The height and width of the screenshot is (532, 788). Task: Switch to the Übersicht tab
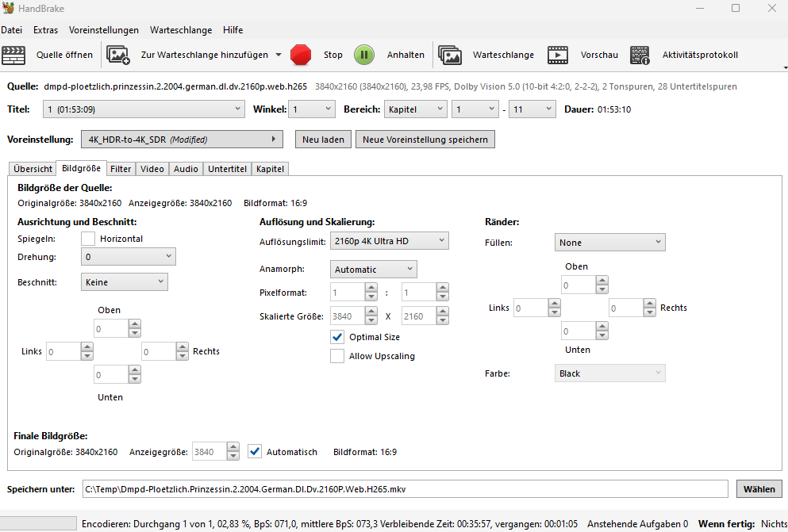(x=33, y=169)
